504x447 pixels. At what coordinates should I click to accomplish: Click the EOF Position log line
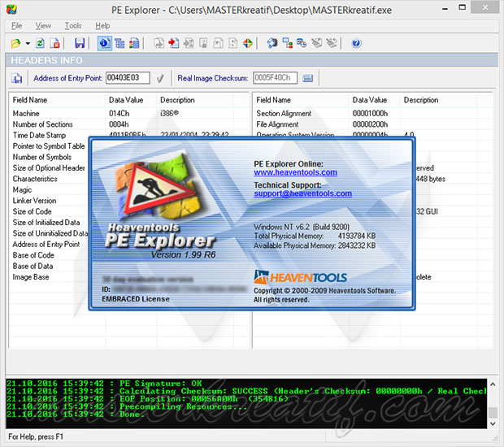[x=147, y=399]
